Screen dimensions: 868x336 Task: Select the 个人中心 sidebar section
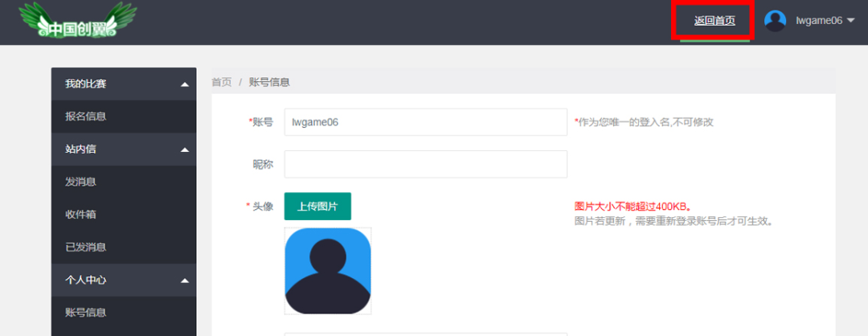click(x=124, y=280)
